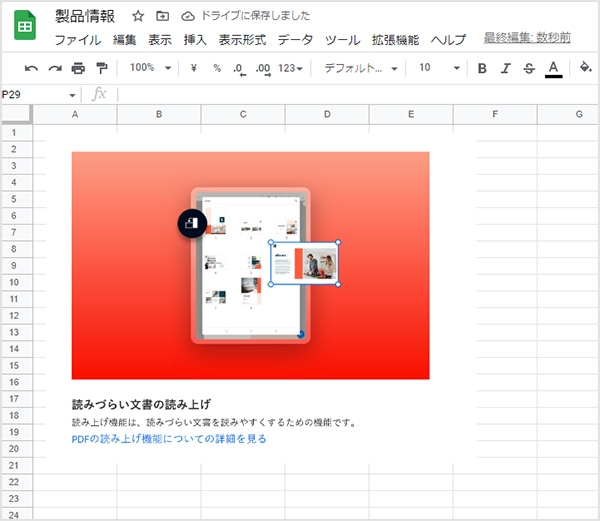Open the ツール menu

[x=342, y=40]
